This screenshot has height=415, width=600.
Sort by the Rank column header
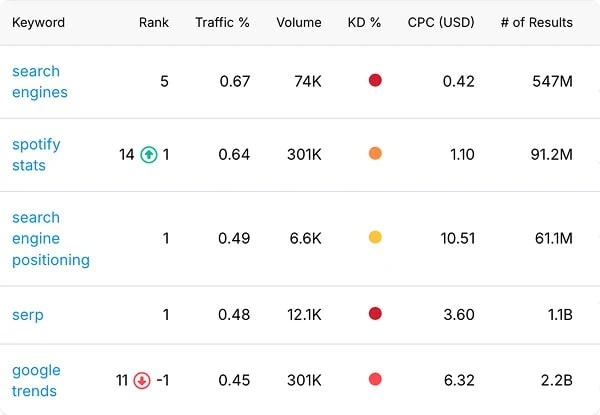point(153,23)
